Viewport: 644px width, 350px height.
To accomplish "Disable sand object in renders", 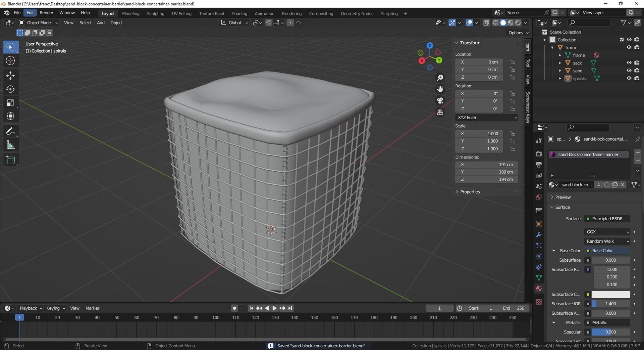I will (637, 71).
